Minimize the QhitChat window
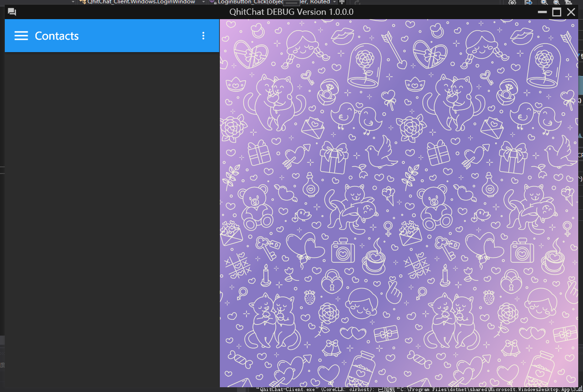The height and width of the screenshot is (392, 583). coord(542,12)
